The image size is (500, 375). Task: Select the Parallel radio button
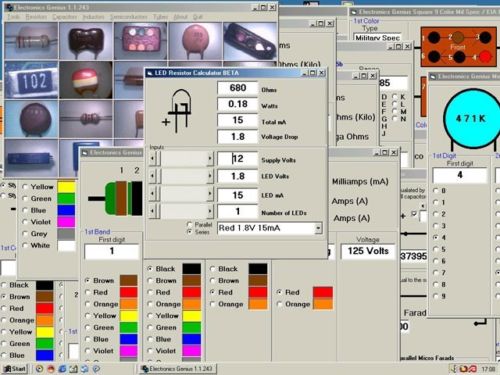[190, 224]
